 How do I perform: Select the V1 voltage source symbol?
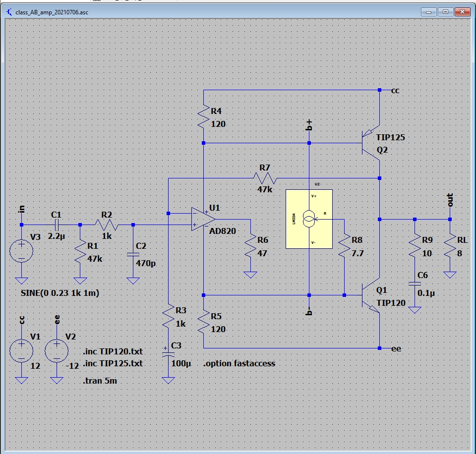tap(21, 351)
